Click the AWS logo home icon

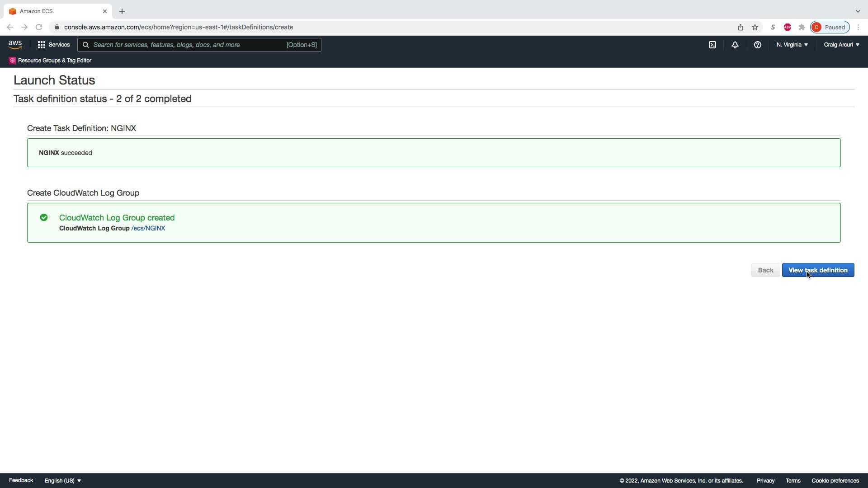[15, 44]
